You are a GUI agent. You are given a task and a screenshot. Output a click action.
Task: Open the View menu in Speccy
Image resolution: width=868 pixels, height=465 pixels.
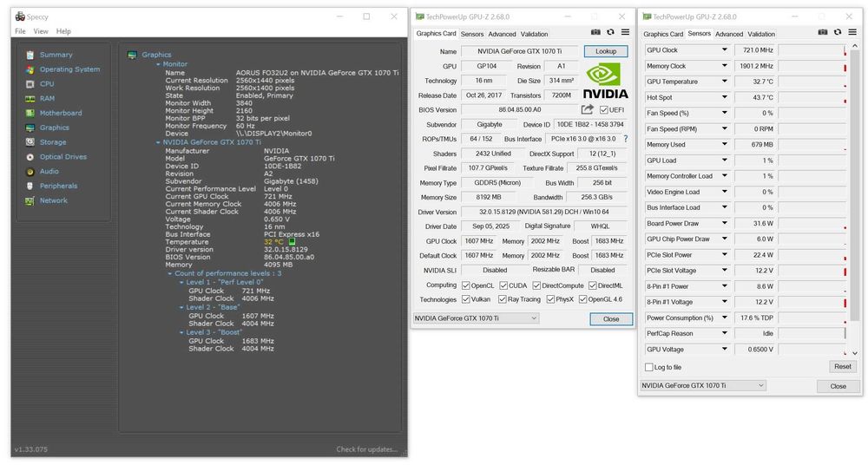coord(41,31)
